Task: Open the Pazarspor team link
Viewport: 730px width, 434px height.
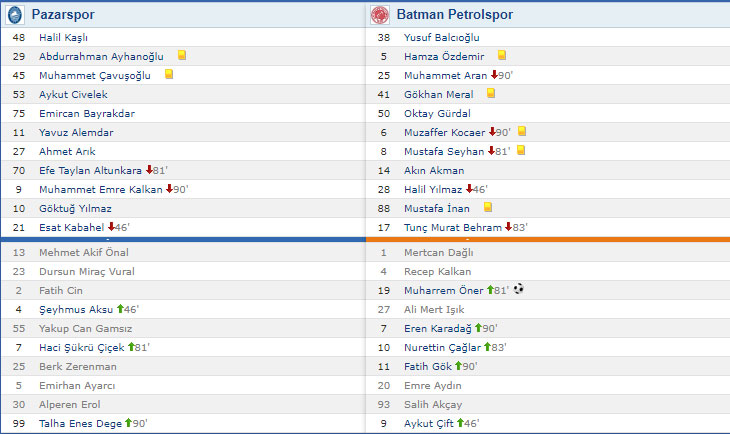Action: [62, 14]
